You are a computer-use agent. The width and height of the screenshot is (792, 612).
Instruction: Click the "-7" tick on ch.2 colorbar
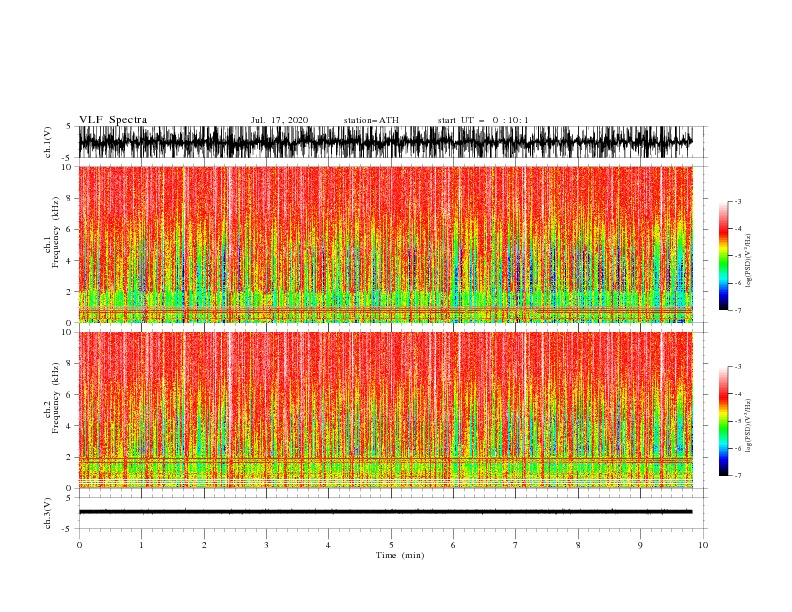(738, 476)
